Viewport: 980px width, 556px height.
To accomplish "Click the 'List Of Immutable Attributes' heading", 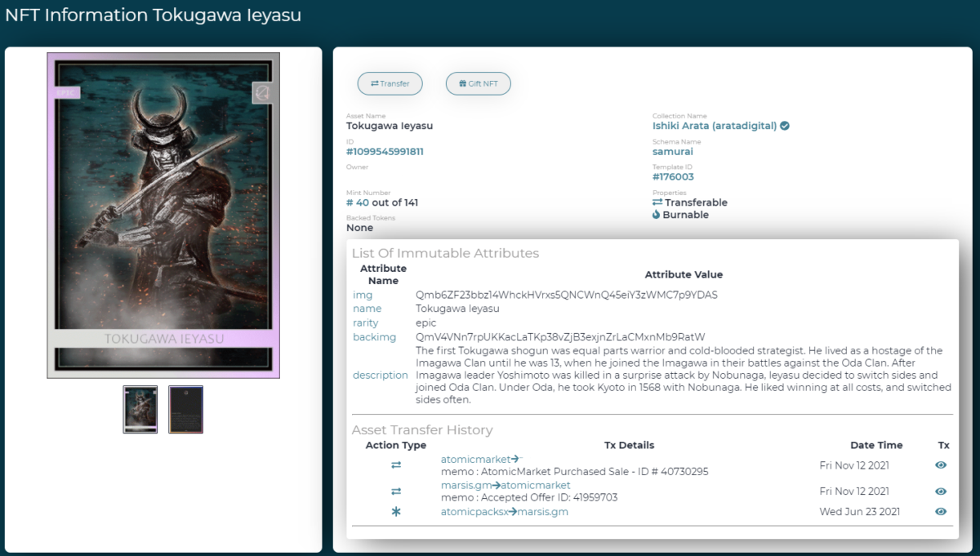I will [445, 253].
